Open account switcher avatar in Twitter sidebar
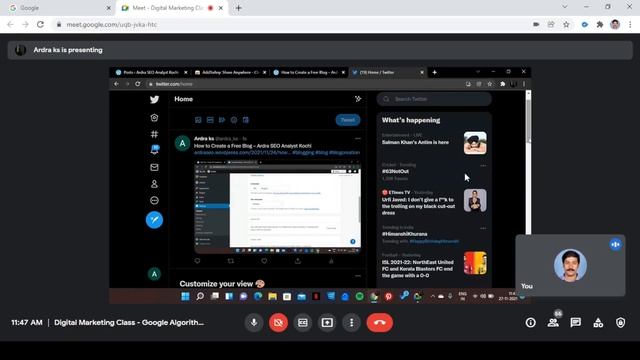Viewport: 640px width, 360px height. point(154,274)
